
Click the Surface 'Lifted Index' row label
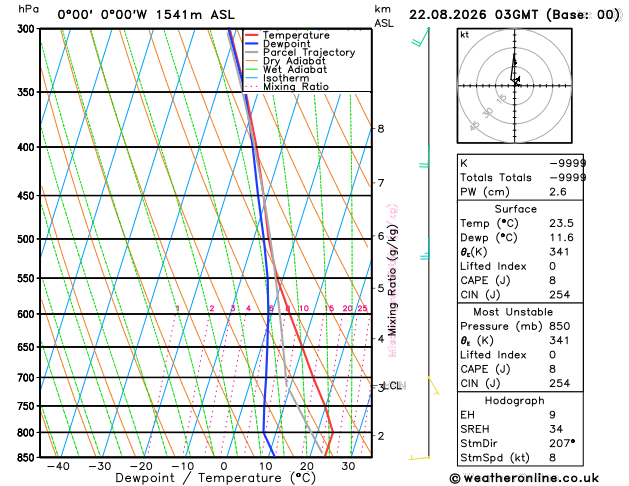493,266
